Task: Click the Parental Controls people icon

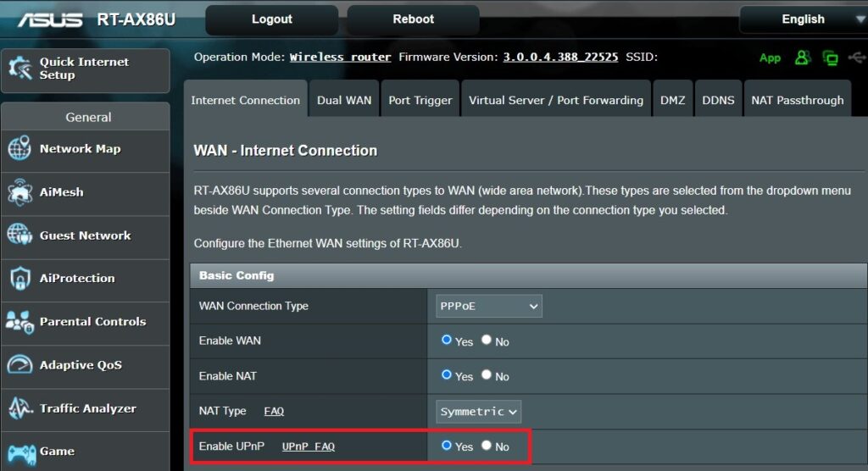Action: (20, 322)
